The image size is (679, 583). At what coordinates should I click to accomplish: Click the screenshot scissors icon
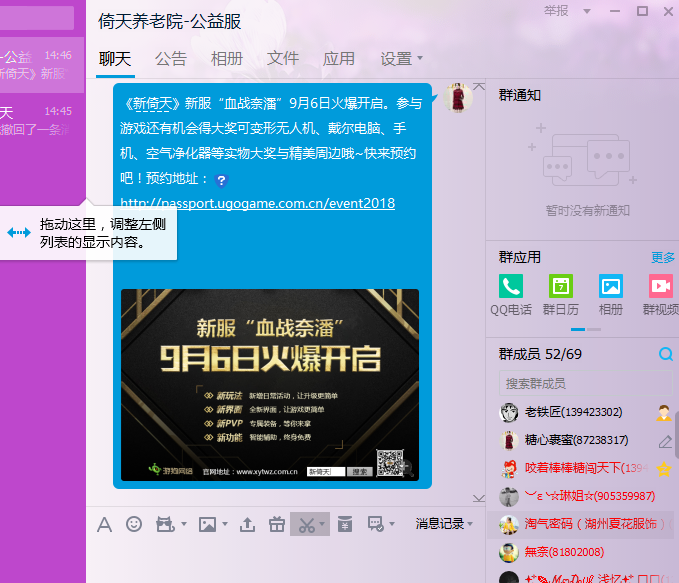(x=307, y=525)
